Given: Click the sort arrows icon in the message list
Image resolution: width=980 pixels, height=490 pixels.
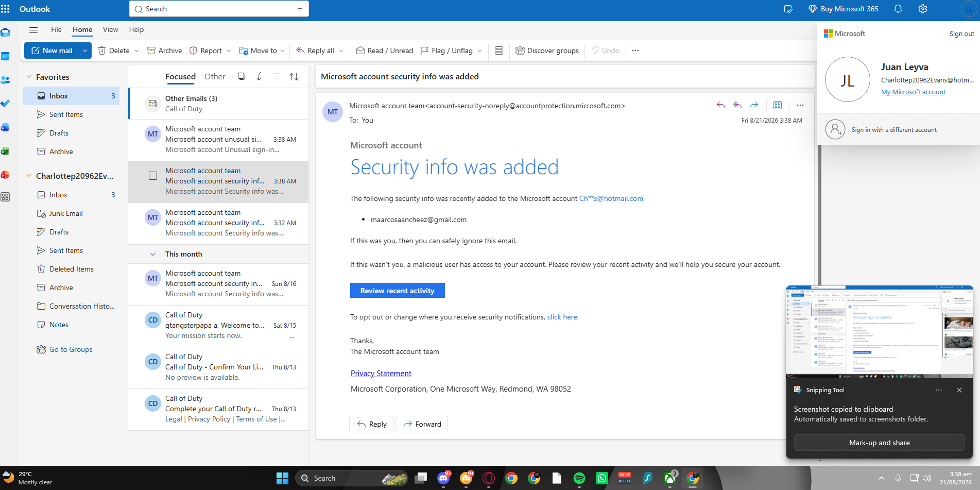Looking at the screenshot, I should [294, 76].
